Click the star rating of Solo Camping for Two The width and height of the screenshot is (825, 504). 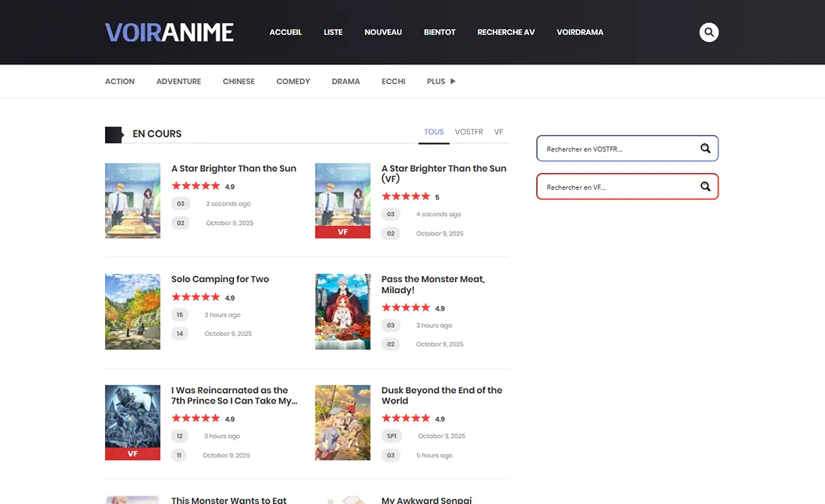[x=195, y=296]
